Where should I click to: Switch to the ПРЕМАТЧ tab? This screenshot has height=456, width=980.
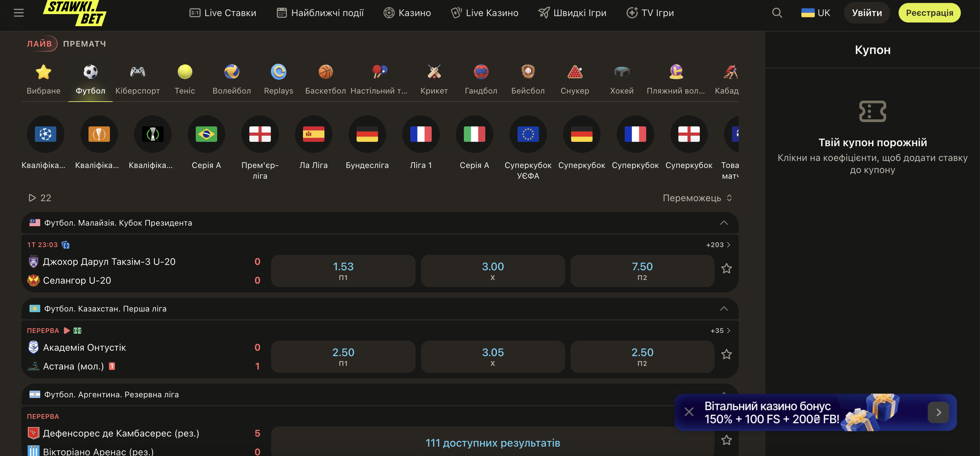(x=84, y=44)
